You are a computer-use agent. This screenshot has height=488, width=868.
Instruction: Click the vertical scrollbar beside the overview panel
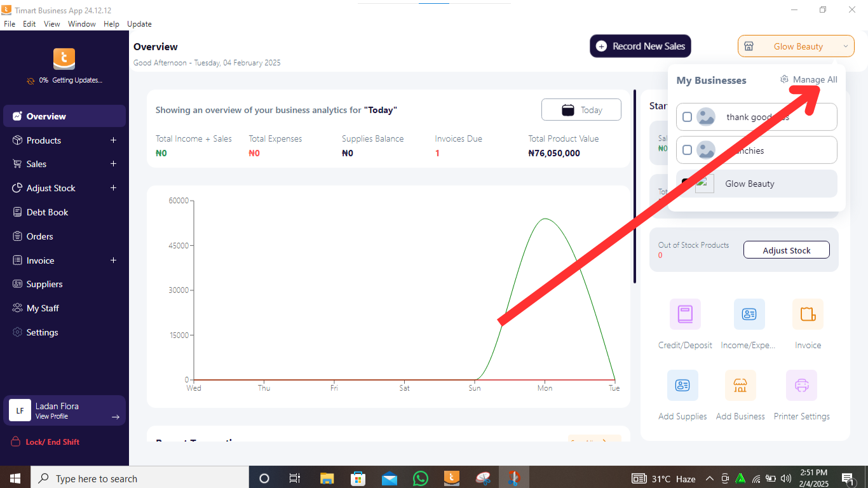[635, 186]
